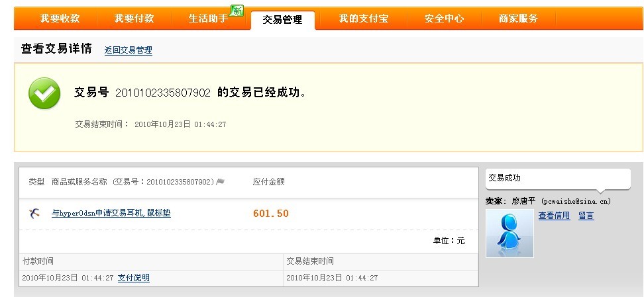644x297 pixels.
Task: Select the 交易管理 tab
Action: pyautogui.click(x=282, y=20)
